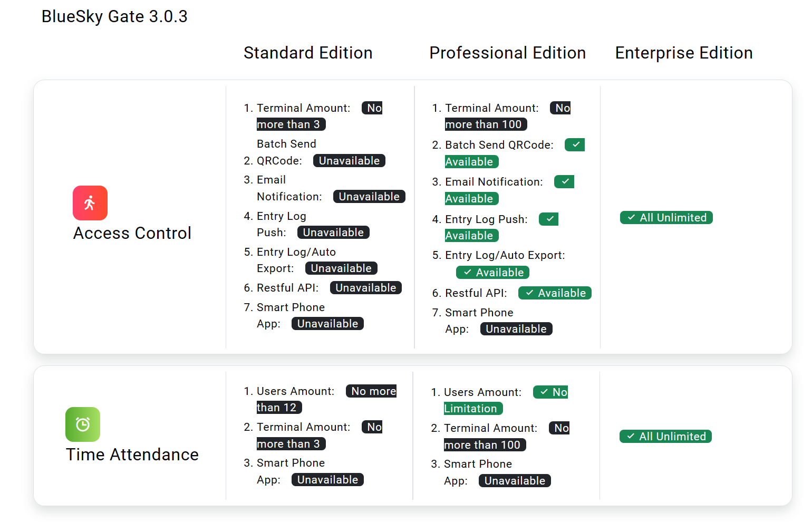Click the "than 12" users limit badge
Viewport: 812px width, 522px height.
(x=279, y=408)
